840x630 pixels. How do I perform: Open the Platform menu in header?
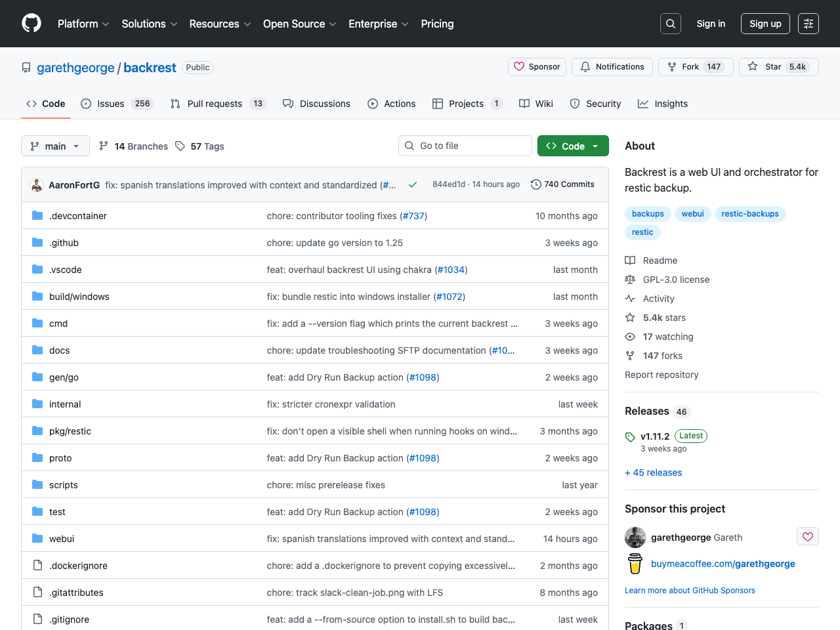tap(83, 24)
